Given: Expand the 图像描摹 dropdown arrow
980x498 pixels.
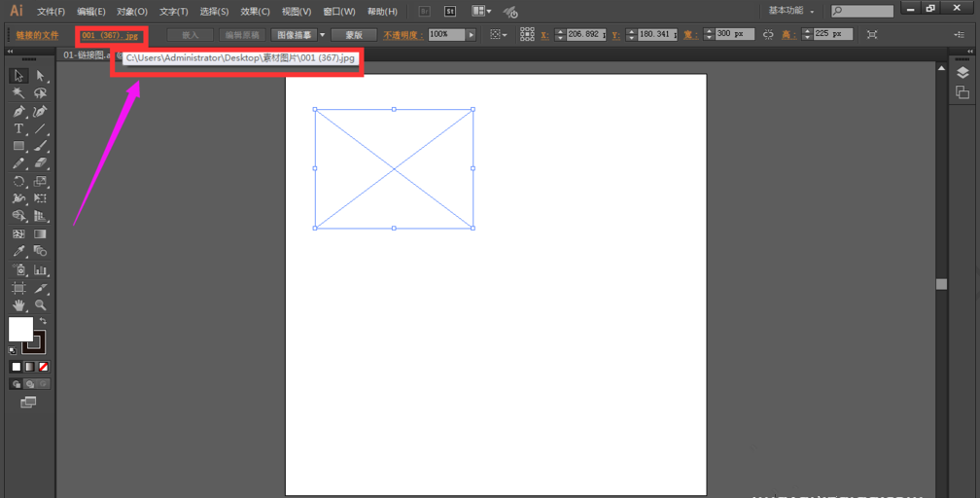Looking at the screenshot, I should 323,34.
